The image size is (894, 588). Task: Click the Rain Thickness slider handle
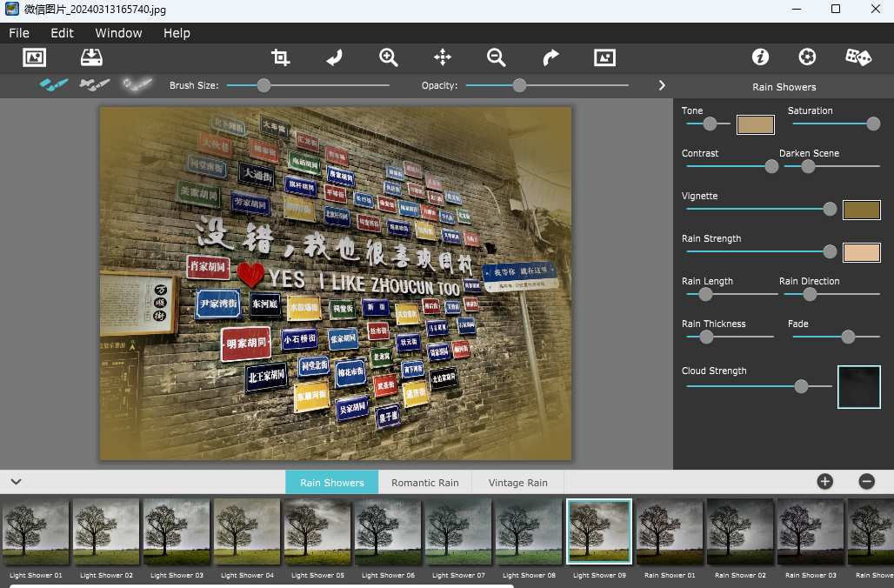coord(706,337)
